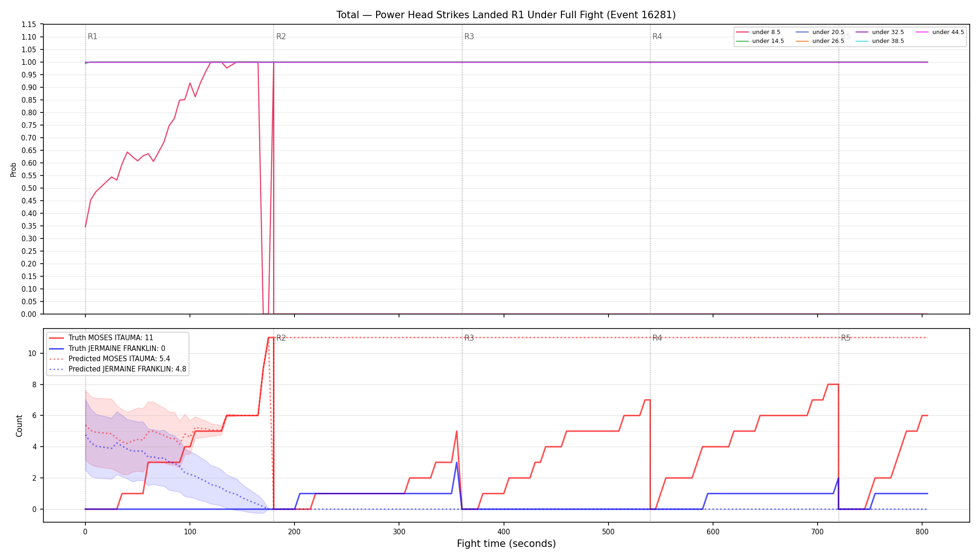Image resolution: width=980 pixels, height=560 pixels.
Task: Select the 'under 14.5' legend entry
Action: [x=760, y=41]
